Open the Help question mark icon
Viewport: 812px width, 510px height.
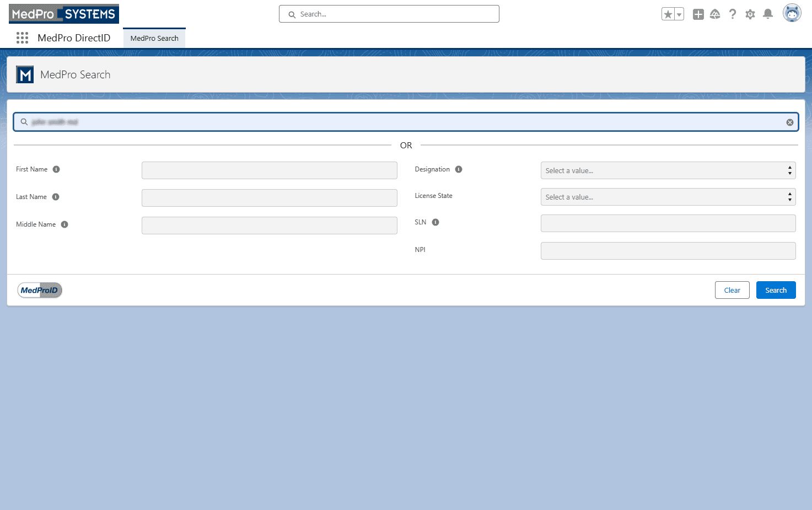733,14
